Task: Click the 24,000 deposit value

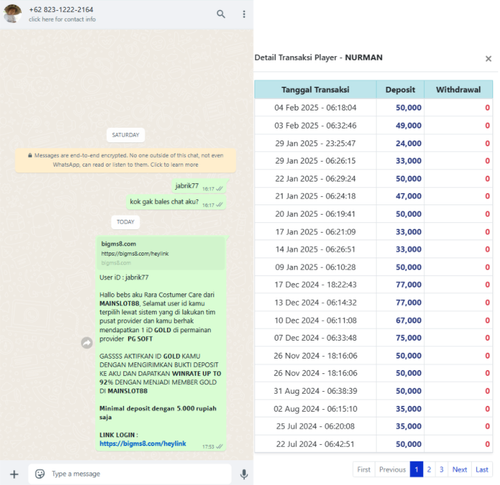Action: [x=408, y=143]
